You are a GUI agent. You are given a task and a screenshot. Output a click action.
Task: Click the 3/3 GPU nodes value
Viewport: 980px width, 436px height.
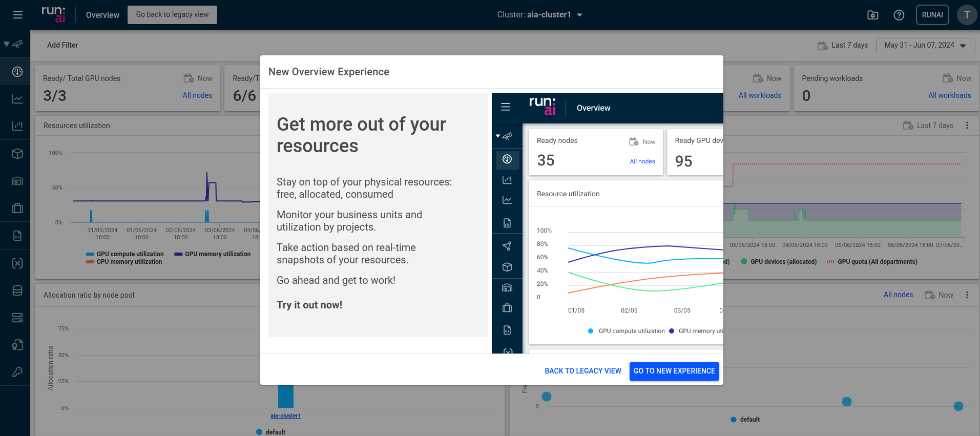pyautogui.click(x=55, y=96)
